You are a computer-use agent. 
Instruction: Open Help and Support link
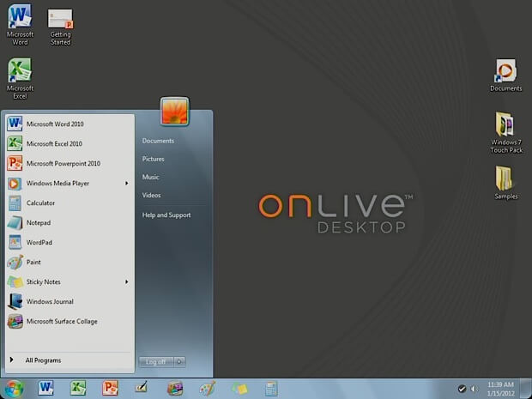coord(166,215)
